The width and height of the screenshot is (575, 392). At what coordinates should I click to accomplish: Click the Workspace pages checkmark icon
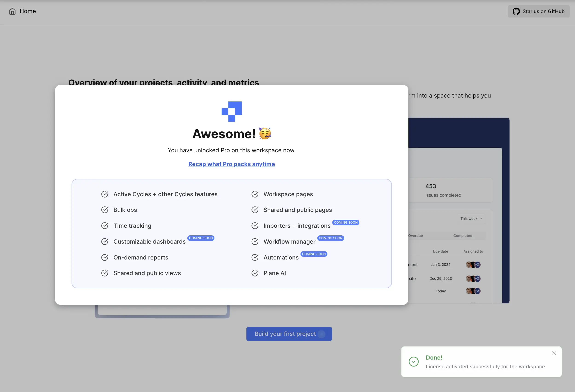(254, 194)
